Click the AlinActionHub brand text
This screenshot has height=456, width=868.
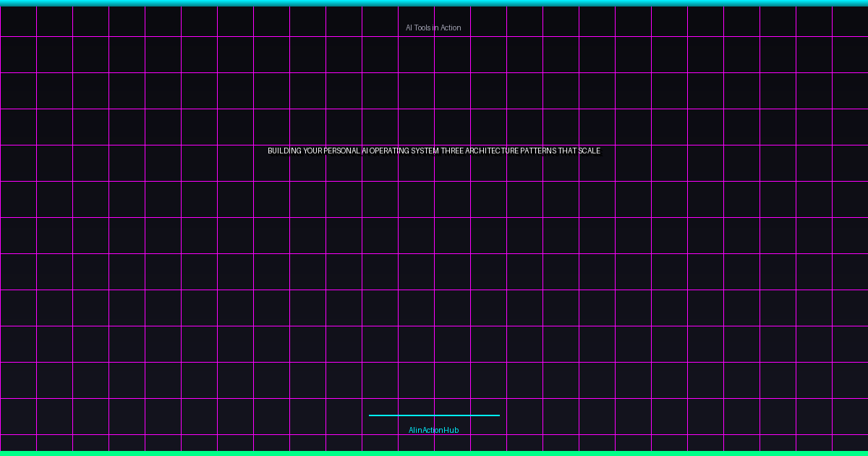(x=433, y=429)
